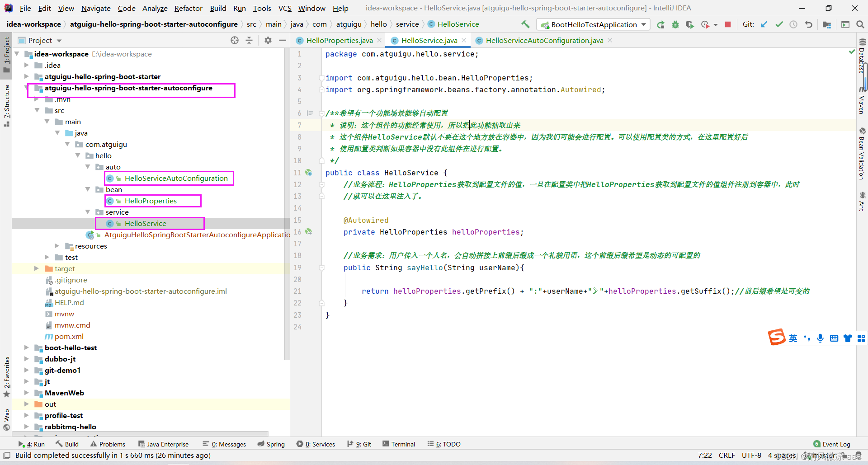This screenshot has height=465, width=868.
Task: Locate opened file target icon in Project panel
Action: (x=234, y=40)
